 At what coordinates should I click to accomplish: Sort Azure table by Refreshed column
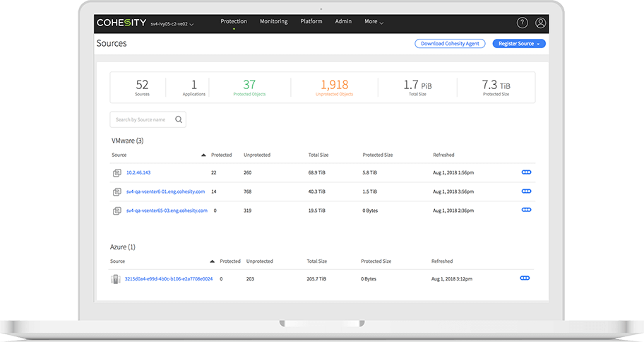[x=442, y=261]
